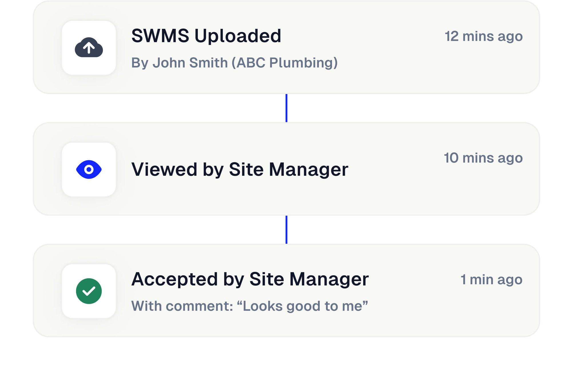Click the John Smith (ABC Plumbing) link

[x=235, y=63]
